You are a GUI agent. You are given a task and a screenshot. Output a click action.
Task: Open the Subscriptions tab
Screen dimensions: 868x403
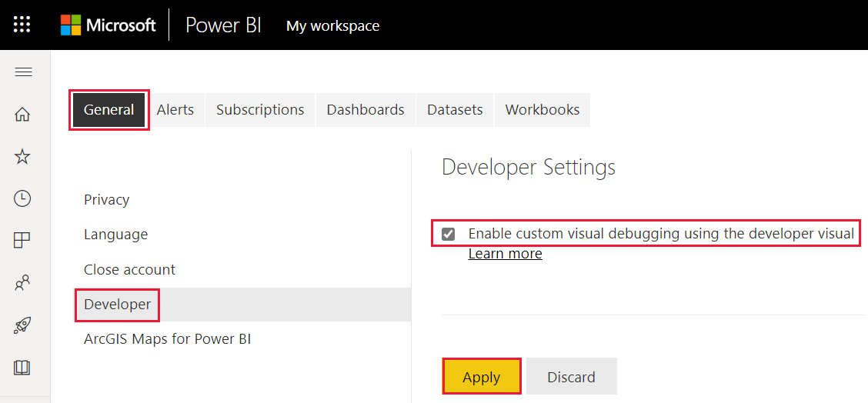coord(260,110)
